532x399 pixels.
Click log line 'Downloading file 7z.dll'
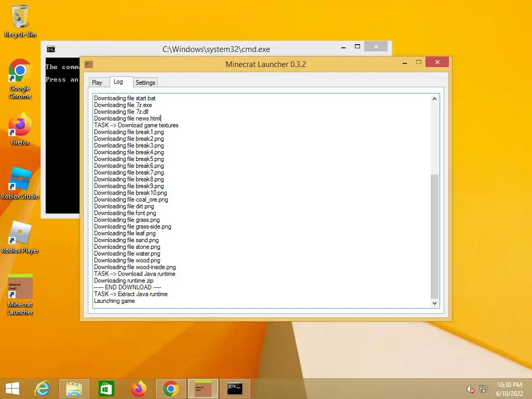(x=121, y=112)
